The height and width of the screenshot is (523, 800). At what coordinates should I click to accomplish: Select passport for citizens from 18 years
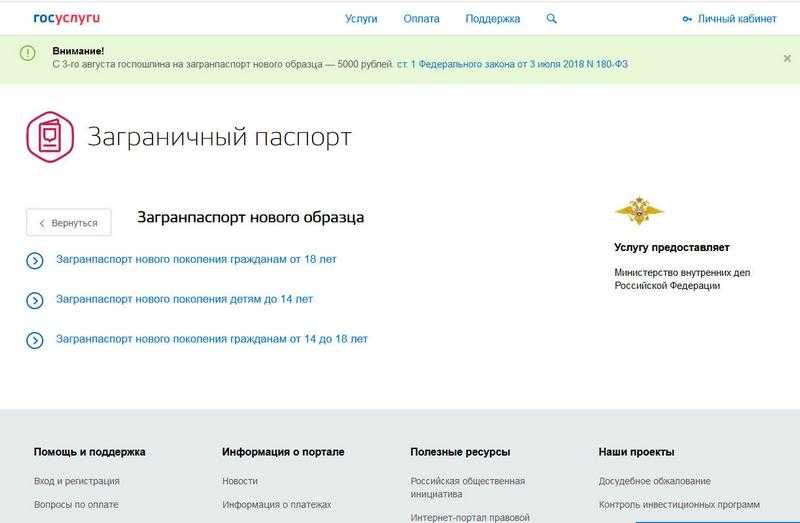196,259
